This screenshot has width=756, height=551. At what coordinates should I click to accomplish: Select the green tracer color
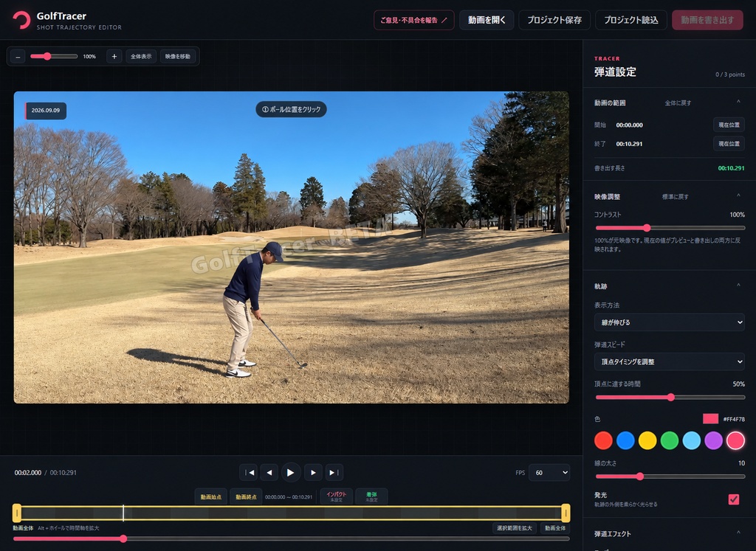point(669,440)
